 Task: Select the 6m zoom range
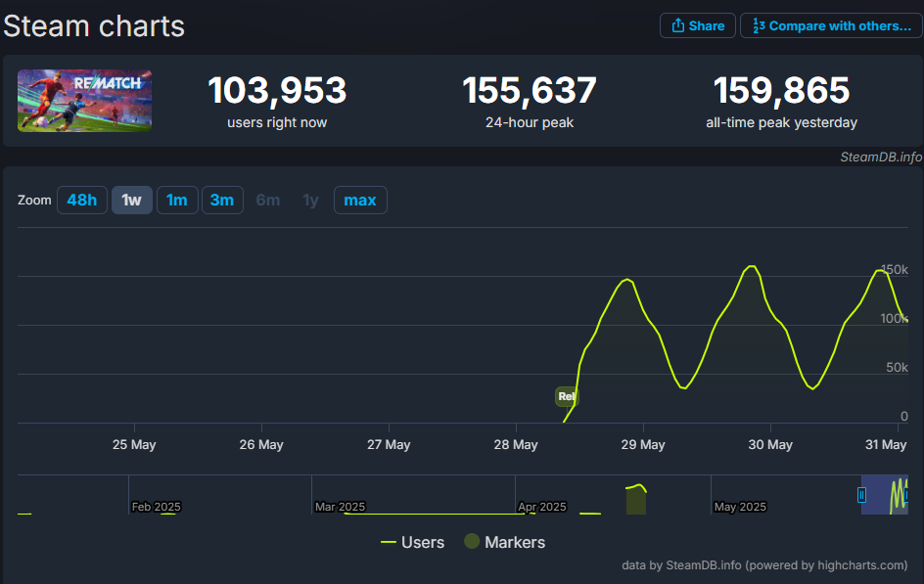pyautogui.click(x=268, y=201)
